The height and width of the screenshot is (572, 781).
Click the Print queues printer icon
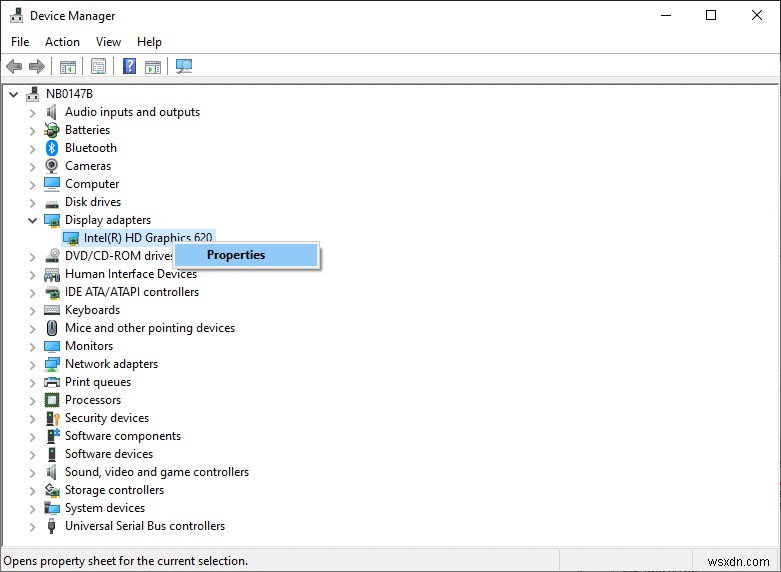click(52, 382)
